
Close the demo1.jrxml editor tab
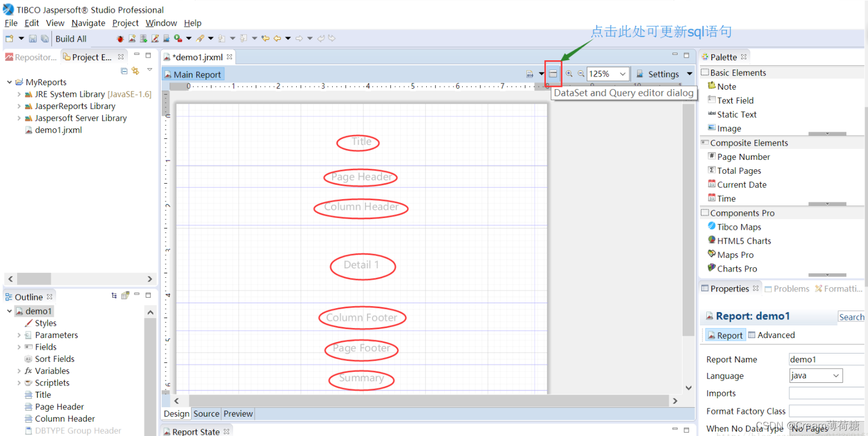(x=229, y=57)
